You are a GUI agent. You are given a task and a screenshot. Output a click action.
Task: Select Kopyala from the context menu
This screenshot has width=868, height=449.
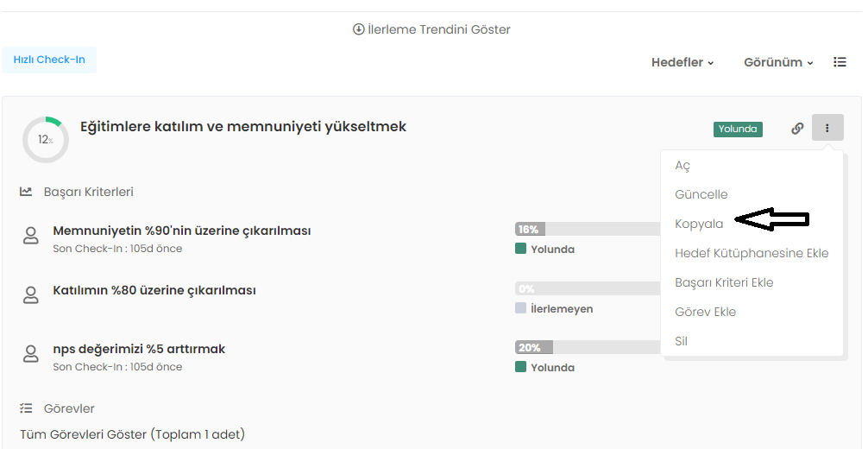coord(699,224)
